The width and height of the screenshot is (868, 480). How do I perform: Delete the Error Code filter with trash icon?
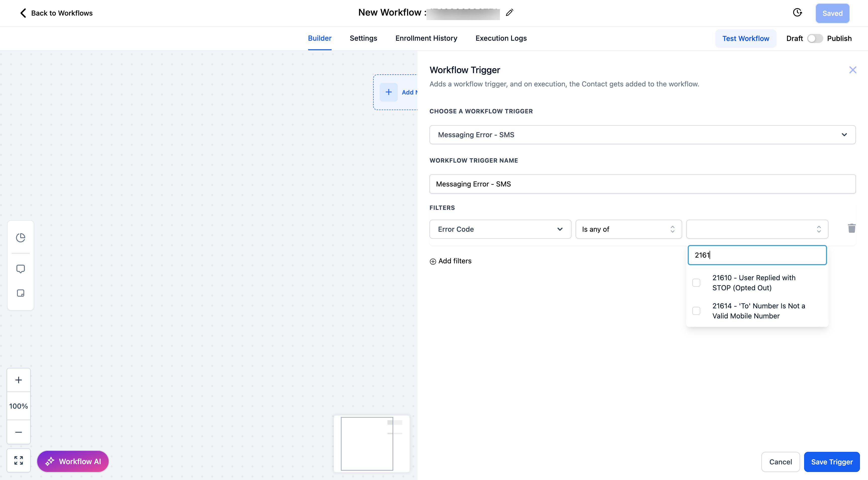coord(851,228)
